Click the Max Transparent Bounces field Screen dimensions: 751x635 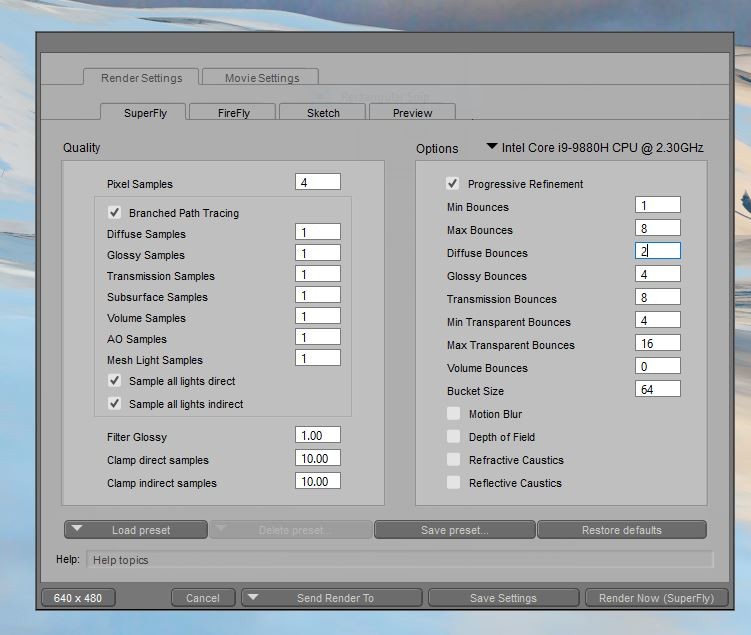pyautogui.click(x=658, y=343)
